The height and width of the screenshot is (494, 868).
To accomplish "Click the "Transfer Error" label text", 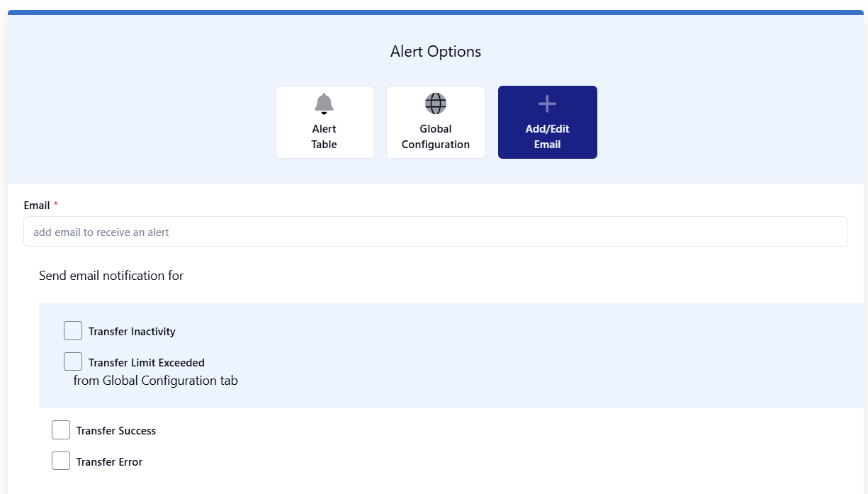I will [x=109, y=462].
